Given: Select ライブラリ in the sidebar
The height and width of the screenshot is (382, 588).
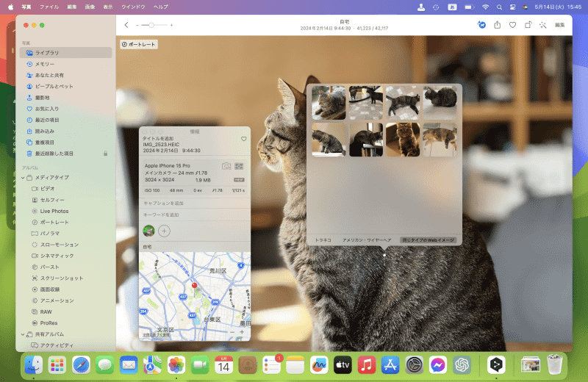Looking at the screenshot, I should [65, 52].
